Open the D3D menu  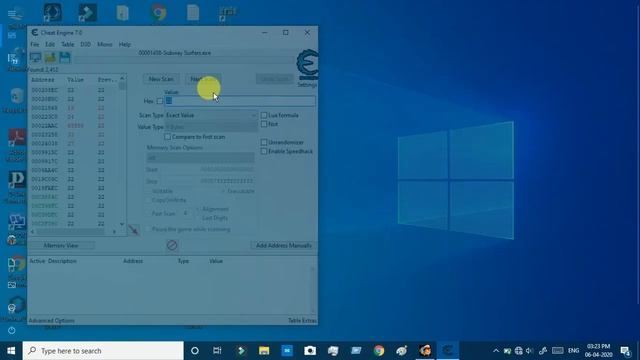85,44
